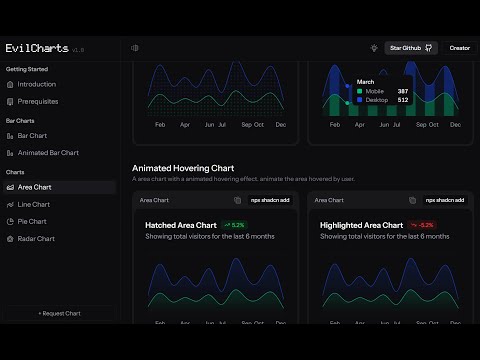
Task: Click Mobile value 387 in tooltip
Action: 403,91
